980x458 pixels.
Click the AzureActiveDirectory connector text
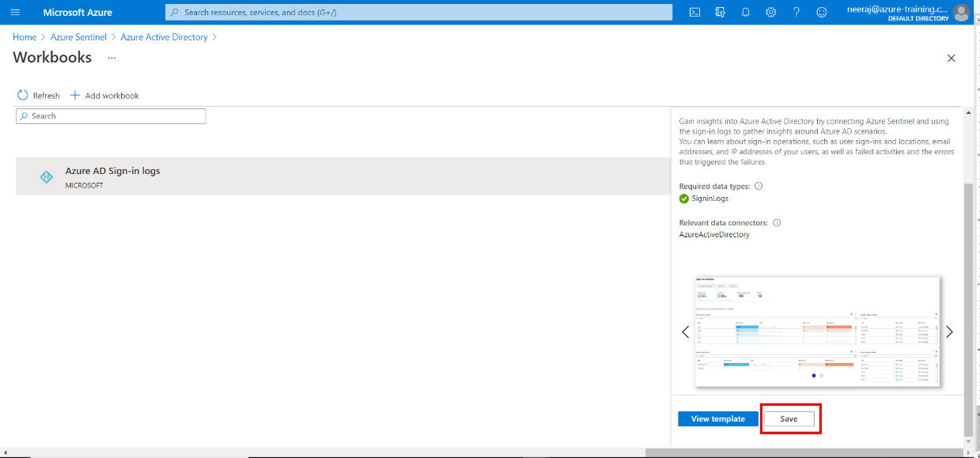click(714, 235)
